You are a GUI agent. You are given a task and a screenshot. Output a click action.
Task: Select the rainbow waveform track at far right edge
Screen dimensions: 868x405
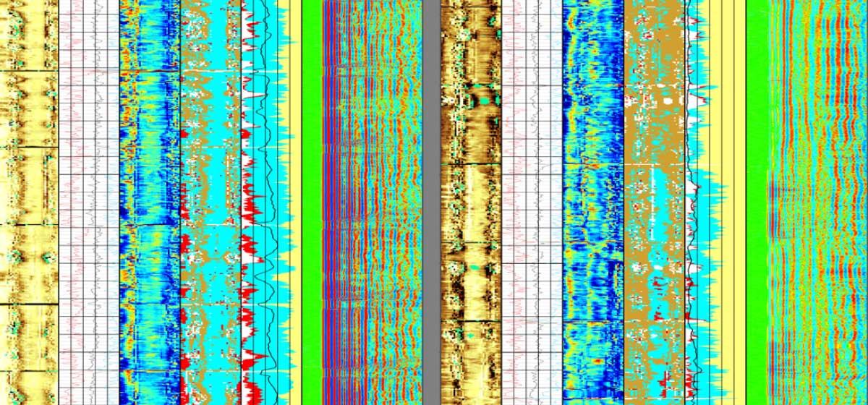tap(818, 202)
